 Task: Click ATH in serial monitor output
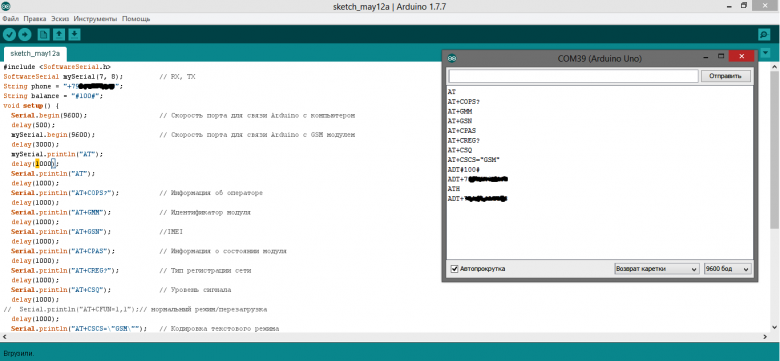pos(454,189)
